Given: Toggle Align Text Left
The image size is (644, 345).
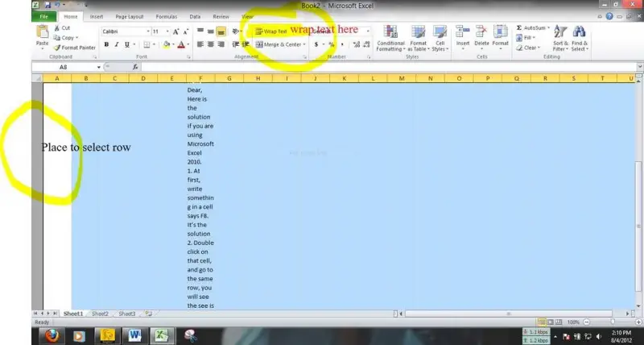Looking at the screenshot, I should pyautogui.click(x=200, y=44).
